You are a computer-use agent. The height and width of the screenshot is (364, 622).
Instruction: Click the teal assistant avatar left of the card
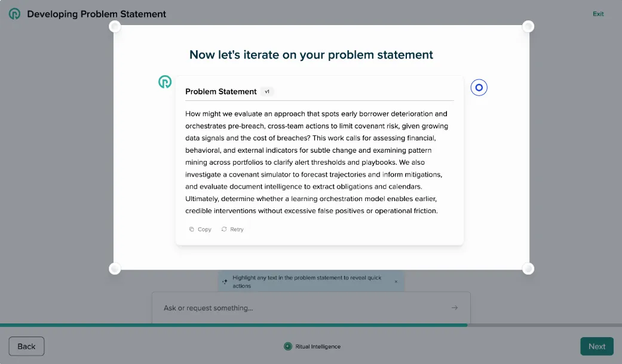pos(164,81)
